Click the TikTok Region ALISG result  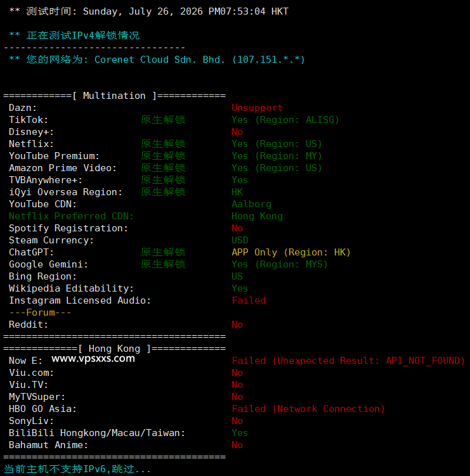[285, 120]
